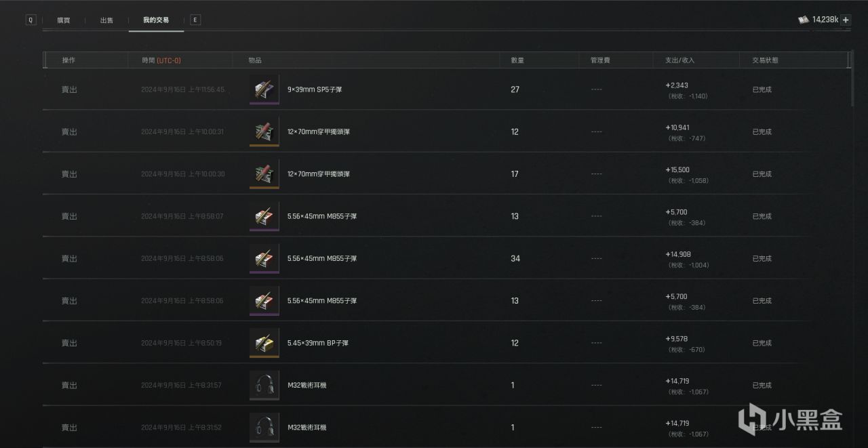This screenshot has width=868, height=448.
Task: Click the 時間 (UTC-0) column header
Action: [x=161, y=60]
